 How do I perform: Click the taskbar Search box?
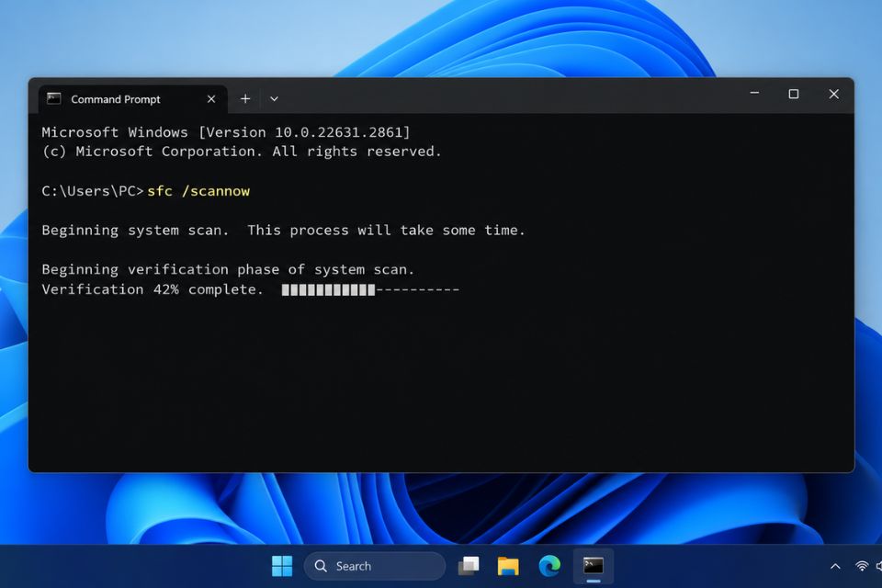(375, 566)
